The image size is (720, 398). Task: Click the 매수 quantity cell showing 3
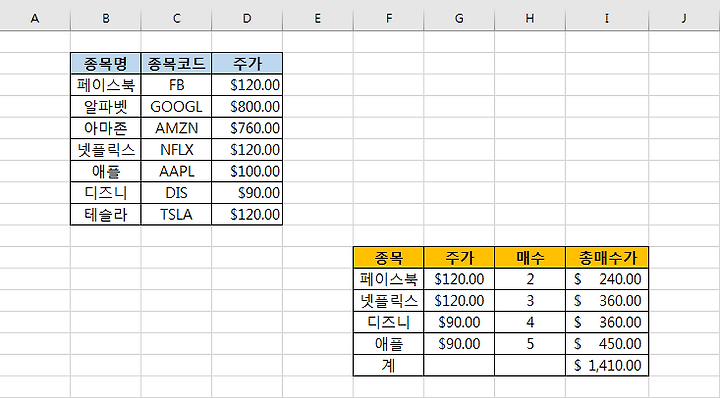point(530,301)
